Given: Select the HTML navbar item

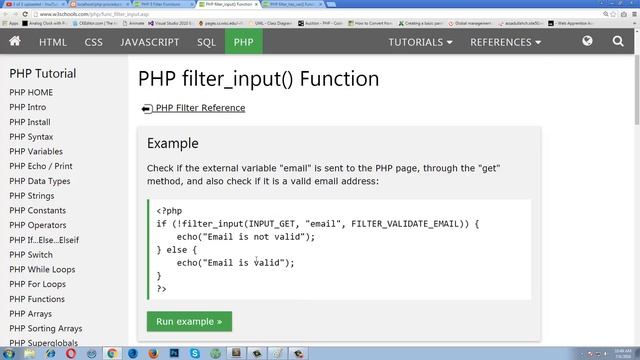Looking at the screenshot, I should point(53,42).
